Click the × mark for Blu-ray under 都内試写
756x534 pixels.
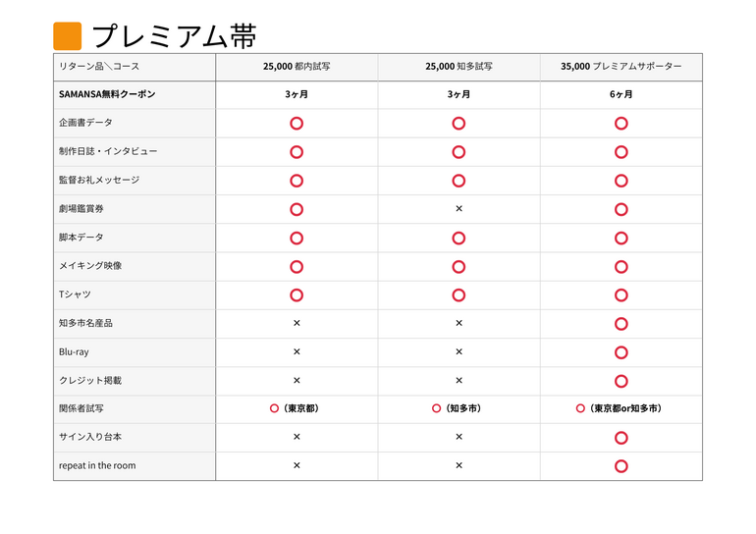coord(297,351)
